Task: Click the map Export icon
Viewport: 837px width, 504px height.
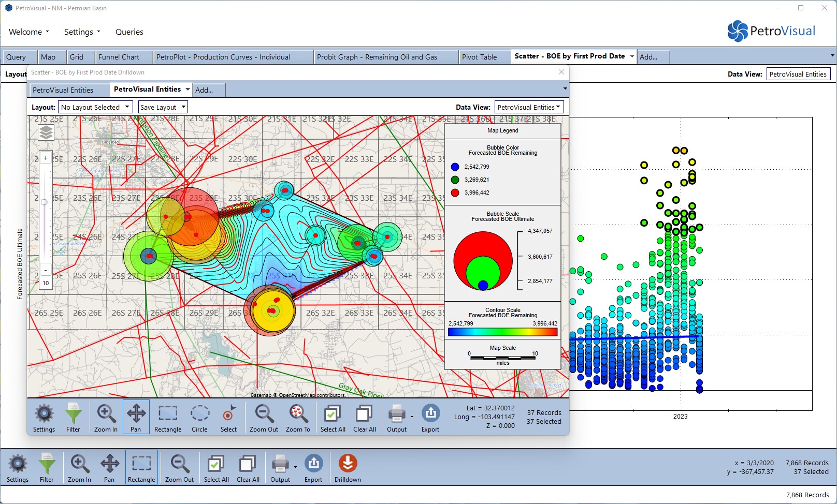Action: coord(430,413)
